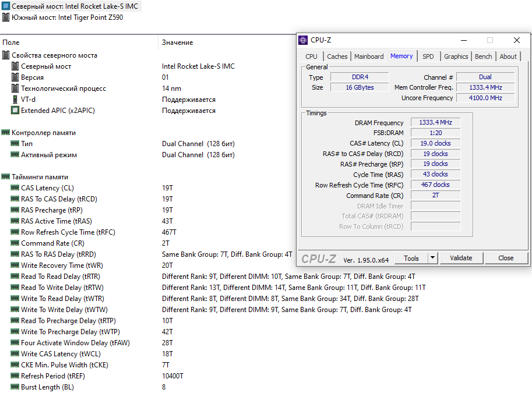
Task: Click the Северный мост chip icon in top list
Action: pos(6,6)
